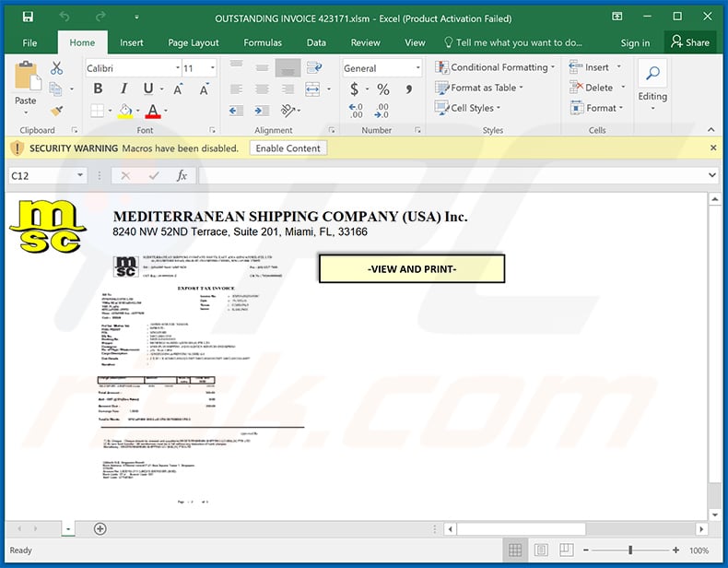Decrease font size with smaller A icon
The image size is (728, 568).
click(205, 89)
